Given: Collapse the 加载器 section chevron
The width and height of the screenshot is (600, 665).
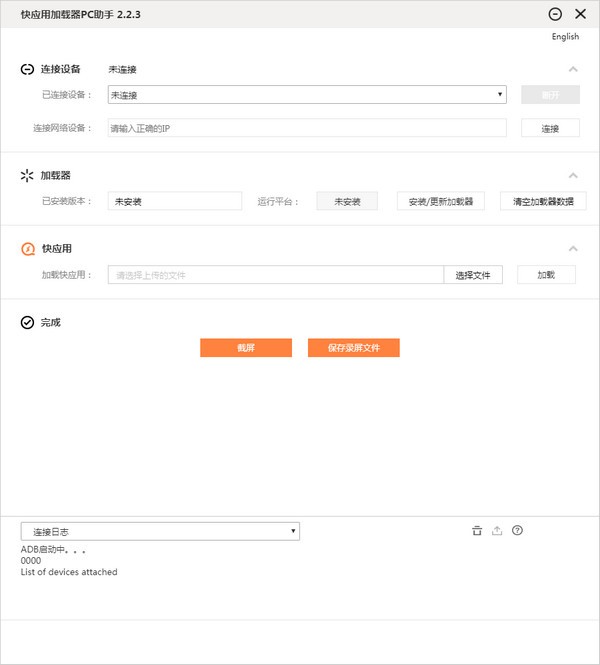Looking at the screenshot, I should tap(573, 175).
